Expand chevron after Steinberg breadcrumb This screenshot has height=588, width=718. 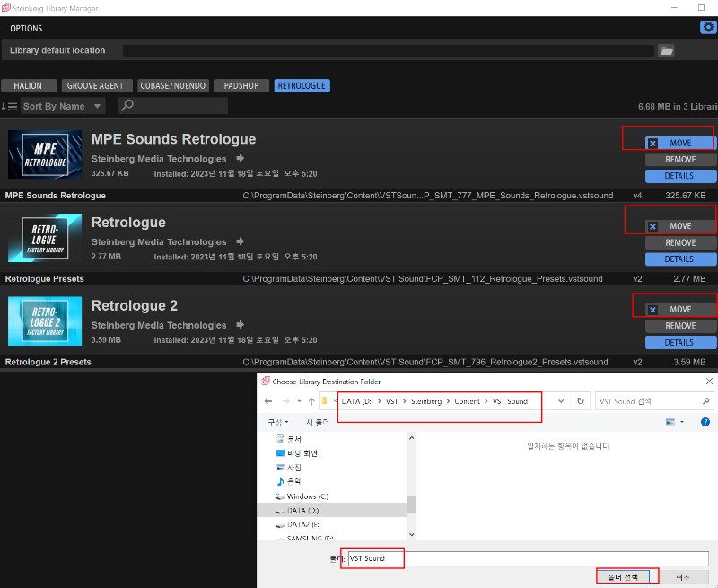click(x=448, y=401)
